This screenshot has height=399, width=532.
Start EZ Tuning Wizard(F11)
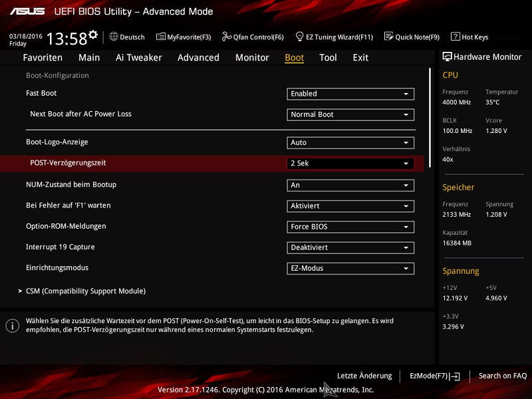(334, 37)
